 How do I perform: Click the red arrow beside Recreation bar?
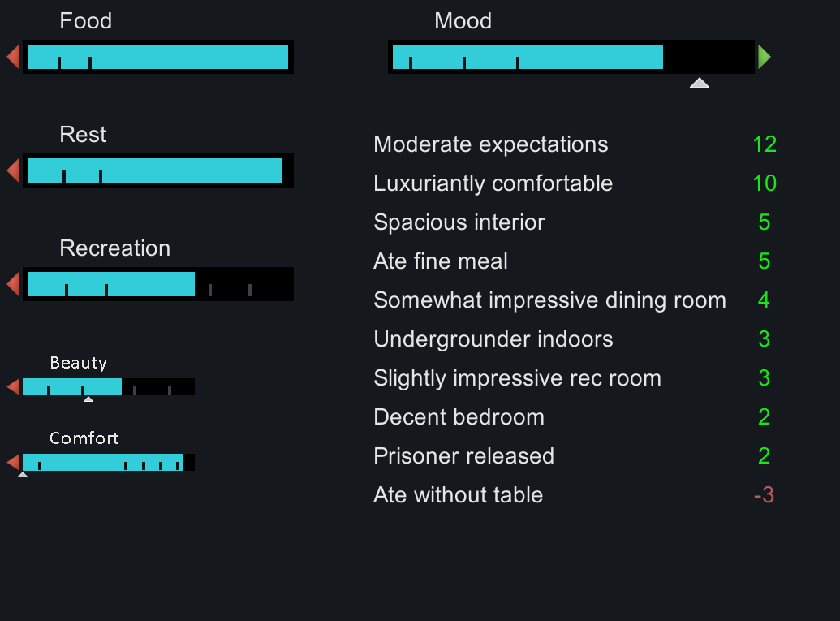tap(13, 284)
